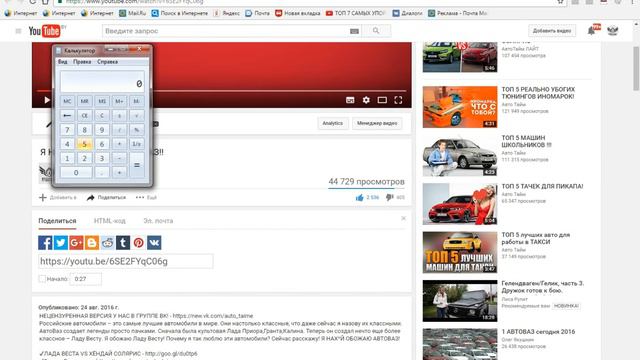640x360 pixels.
Task: Open the on-screen keyboard icon in search box
Action: (x=354, y=31)
